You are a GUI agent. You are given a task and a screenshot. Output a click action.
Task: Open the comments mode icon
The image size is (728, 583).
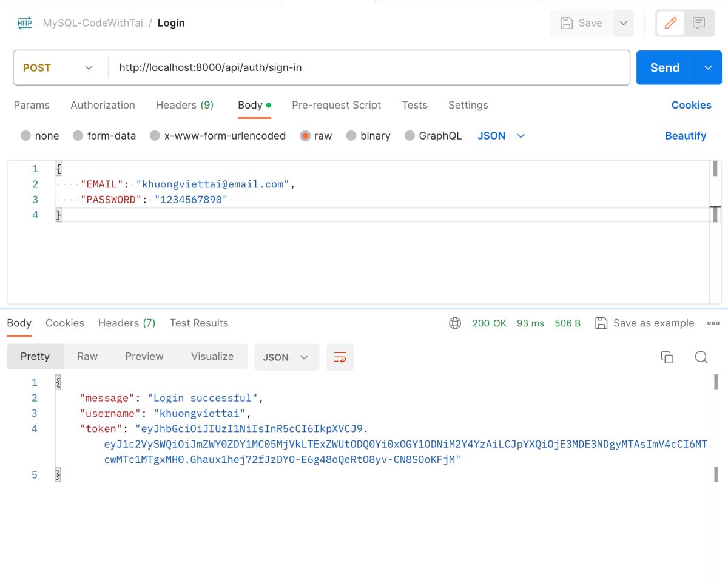[x=699, y=23]
